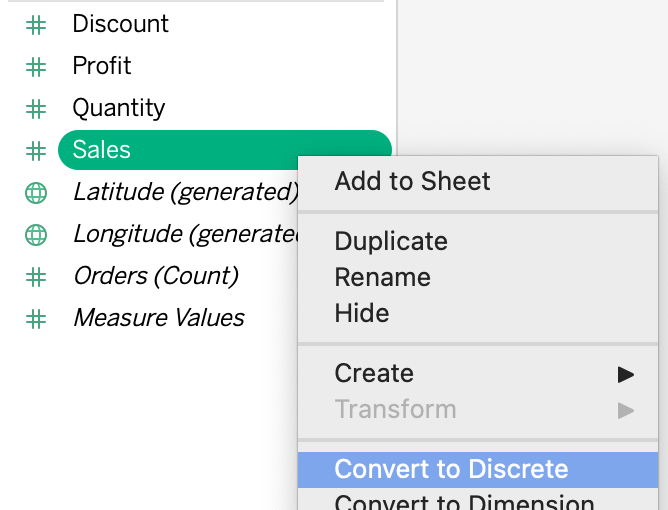Click the globe icon beside Longitude (generated)

36,234
